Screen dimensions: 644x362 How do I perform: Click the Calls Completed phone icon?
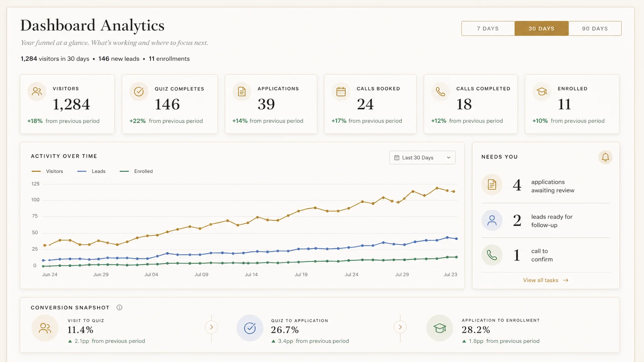[x=440, y=92]
